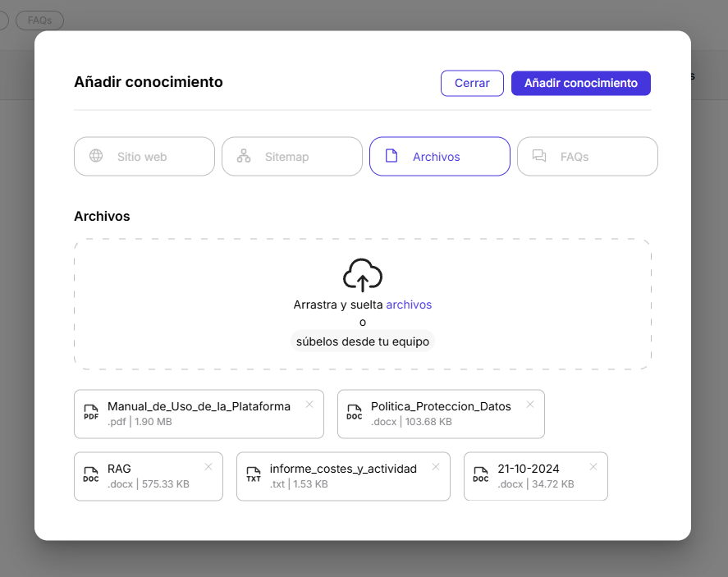Image resolution: width=728 pixels, height=577 pixels.
Task: Click the DOC icon on RAG file
Action: coord(90,476)
